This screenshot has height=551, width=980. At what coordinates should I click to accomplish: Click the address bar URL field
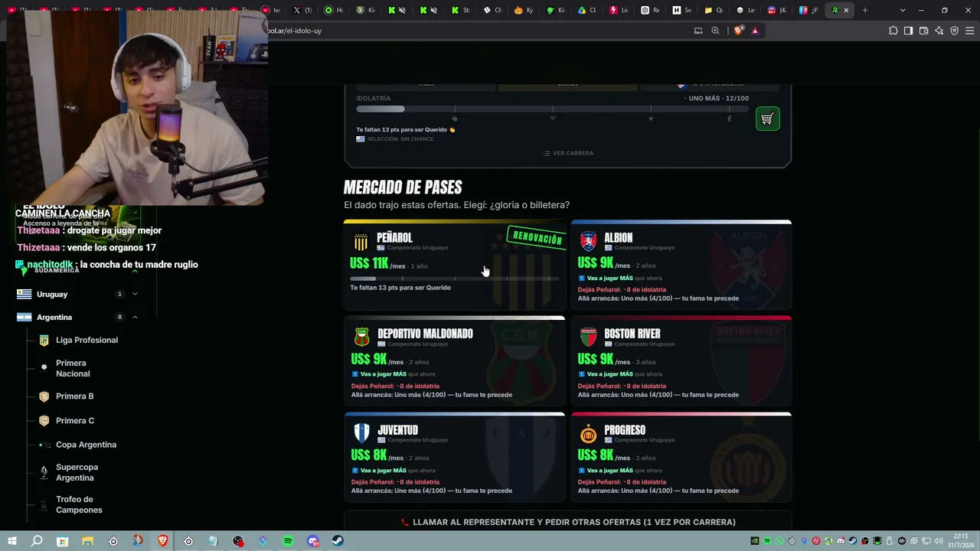coord(479,31)
